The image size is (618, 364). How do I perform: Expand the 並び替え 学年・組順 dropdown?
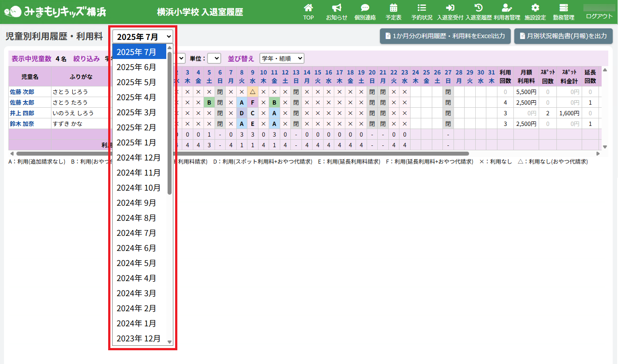282,59
